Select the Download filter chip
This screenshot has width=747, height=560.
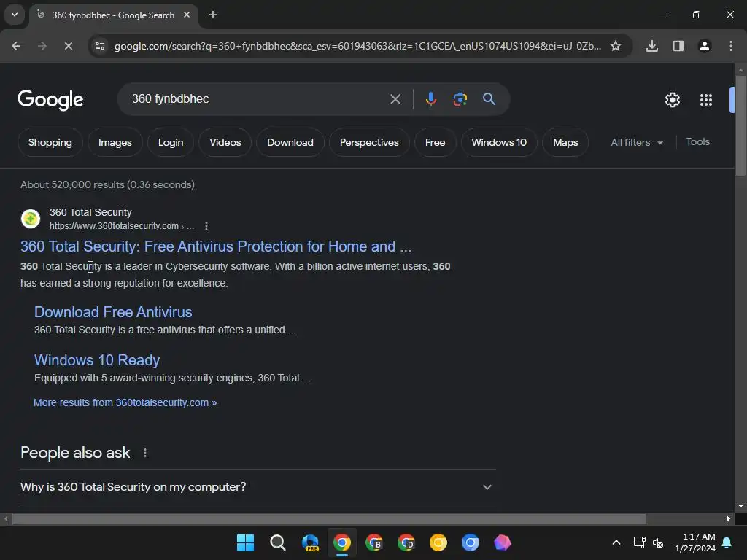pos(290,142)
